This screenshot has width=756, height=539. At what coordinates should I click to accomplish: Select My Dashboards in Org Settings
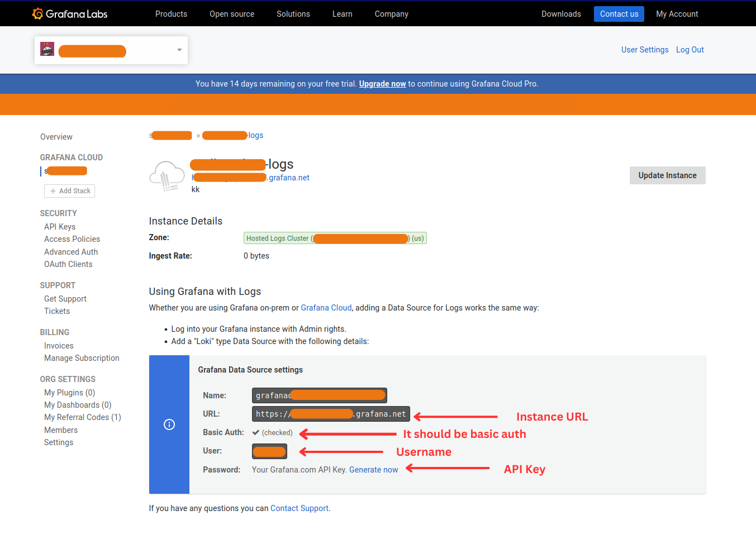click(x=77, y=404)
